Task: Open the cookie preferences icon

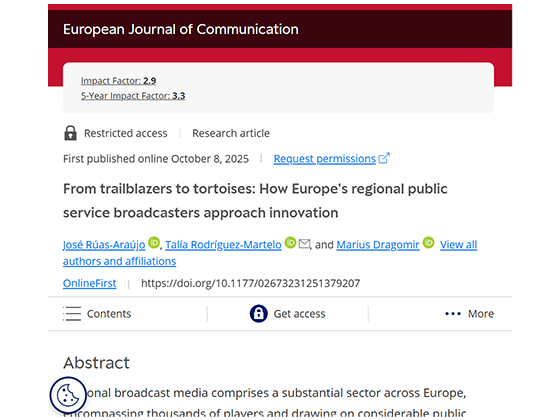Action: 68,395
